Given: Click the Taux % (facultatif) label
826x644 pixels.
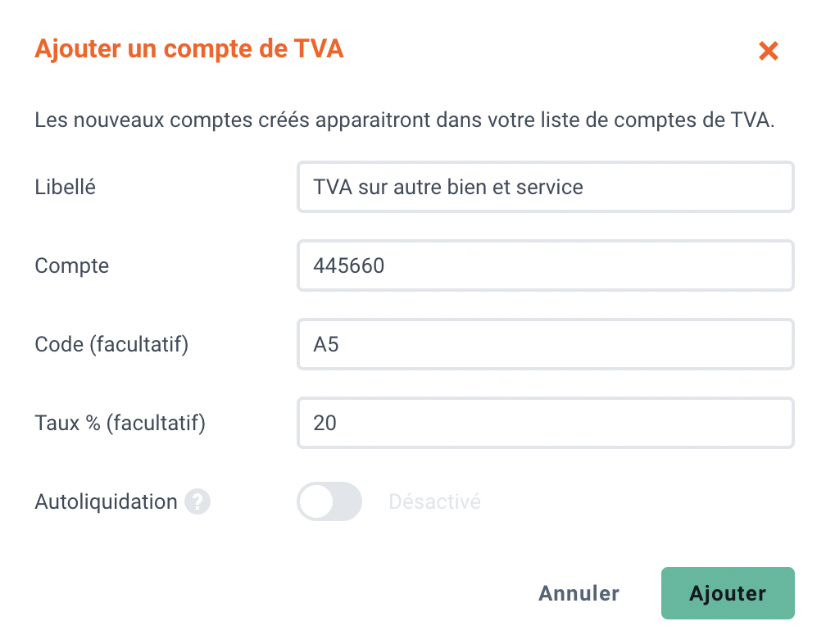Looking at the screenshot, I should [120, 423].
